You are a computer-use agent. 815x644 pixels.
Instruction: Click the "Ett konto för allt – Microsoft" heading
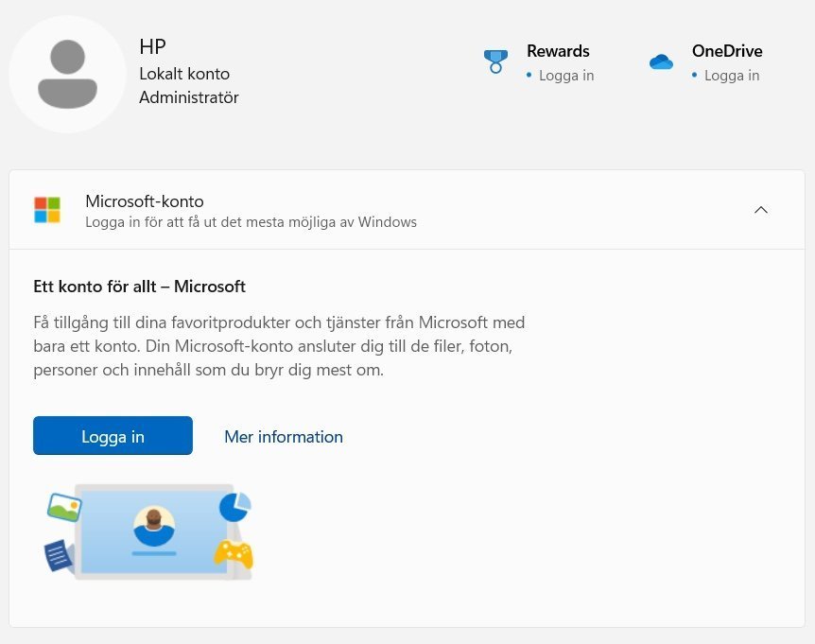(x=139, y=286)
